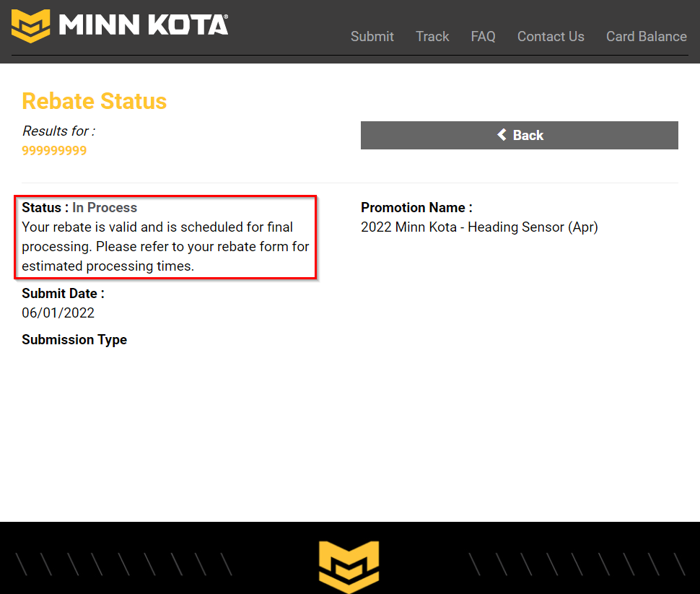Click the Submission Type label
Image resolution: width=700 pixels, height=594 pixels.
coord(74,340)
